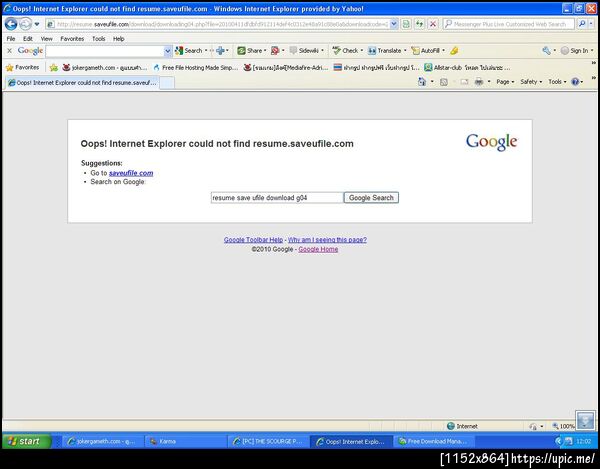Click the Refresh page icon
Viewport: 600px width, 469px height.
coord(419,24)
